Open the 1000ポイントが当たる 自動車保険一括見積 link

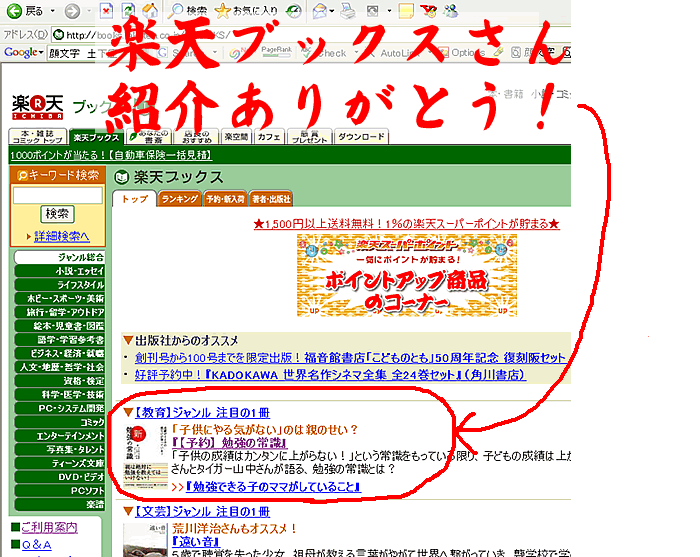click(111, 155)
